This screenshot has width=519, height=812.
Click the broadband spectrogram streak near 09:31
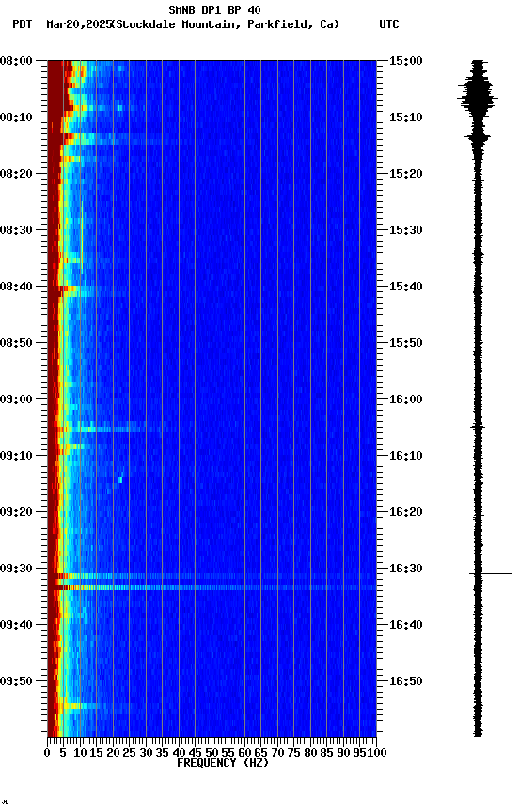tap(212, 576)
